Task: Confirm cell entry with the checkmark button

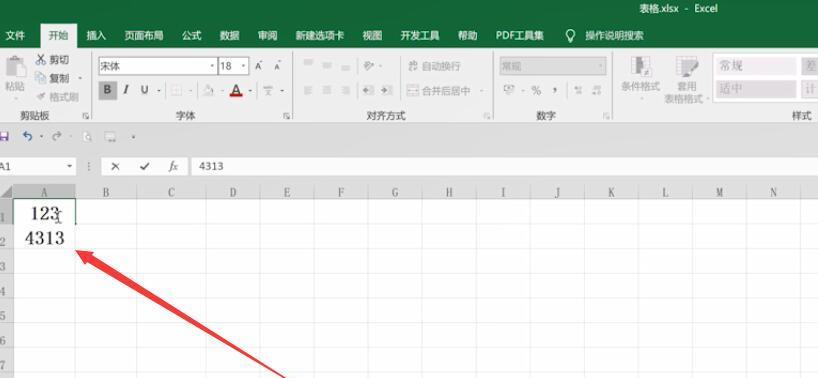Action: (145, 166)
